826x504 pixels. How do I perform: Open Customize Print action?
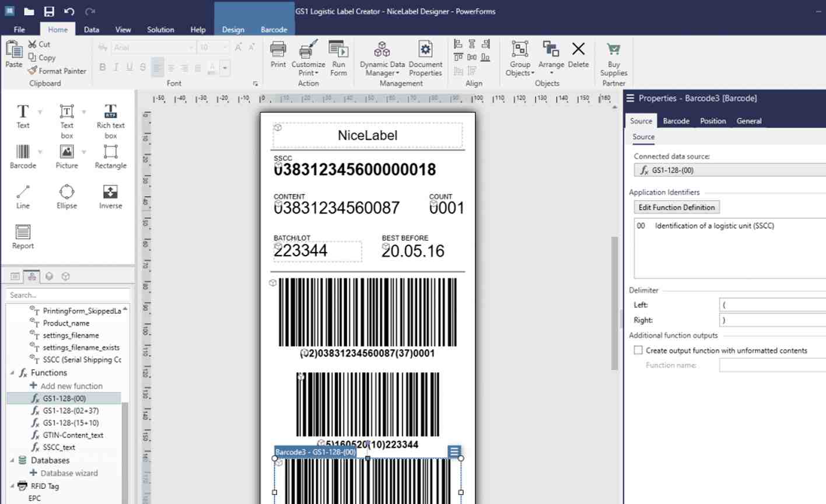click(x=308, y=59)
